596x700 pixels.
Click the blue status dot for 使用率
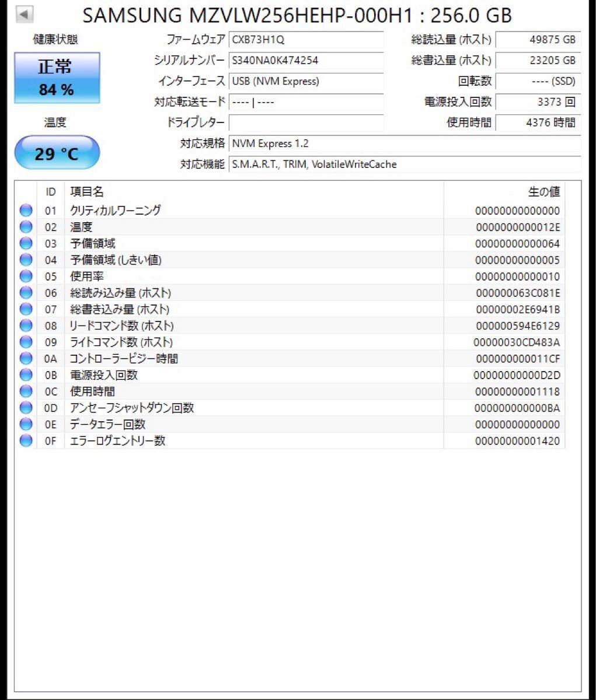pyautogui.click(x=26, y=276)
